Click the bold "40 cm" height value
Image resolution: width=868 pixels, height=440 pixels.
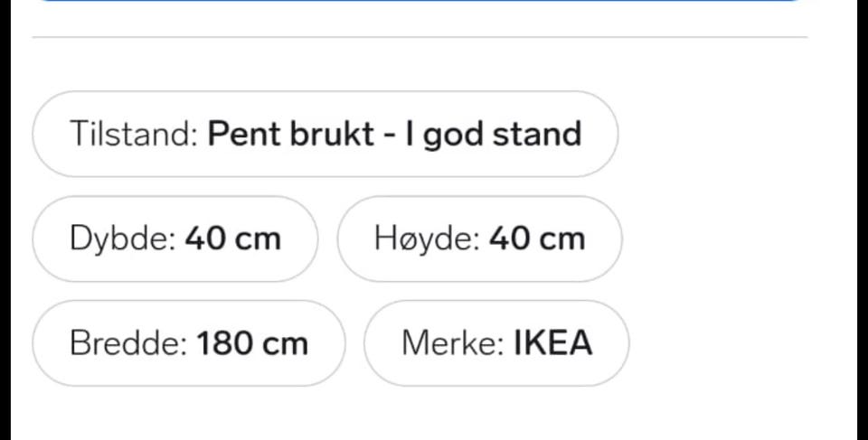pos(537,239)
